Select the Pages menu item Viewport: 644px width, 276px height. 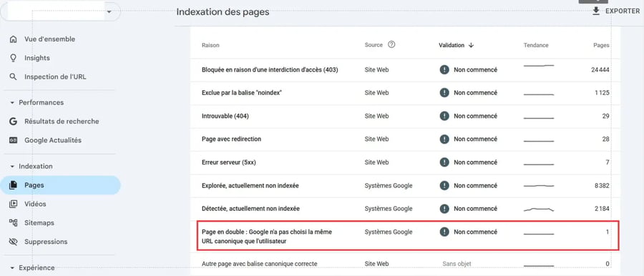(x=60, y=185)
